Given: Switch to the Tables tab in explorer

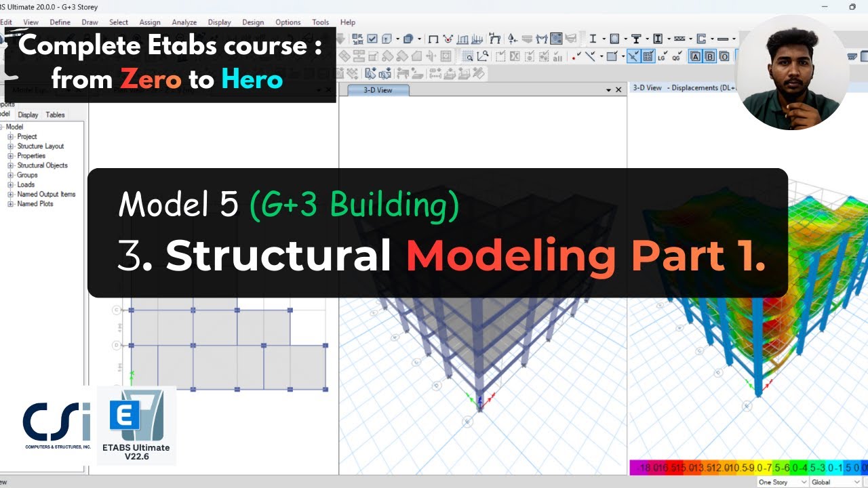Looking at the screenshot, I should pyautogui.click(x=56, y=115).
